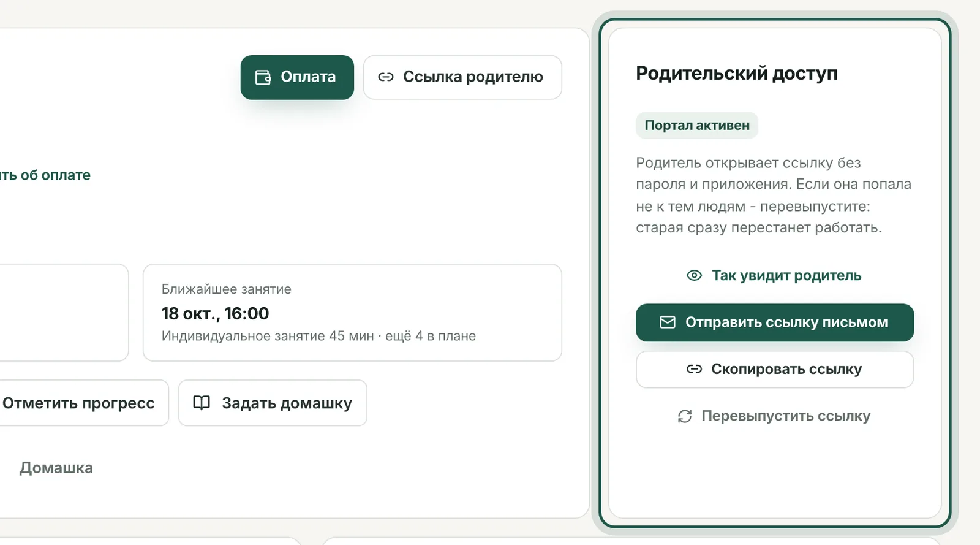Click the book icon beside Задать домашку

[202, 403]
